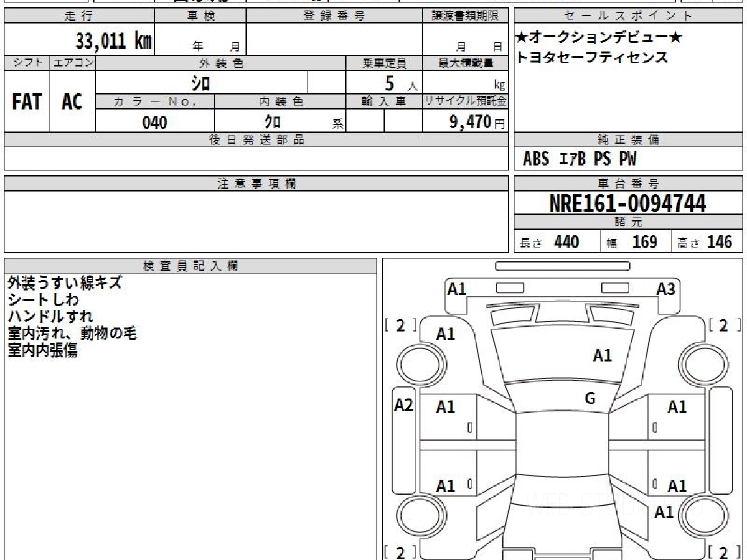Click the 乗車定員 header
The height and width of the screenshot is (560, 747).
(384, 63)
